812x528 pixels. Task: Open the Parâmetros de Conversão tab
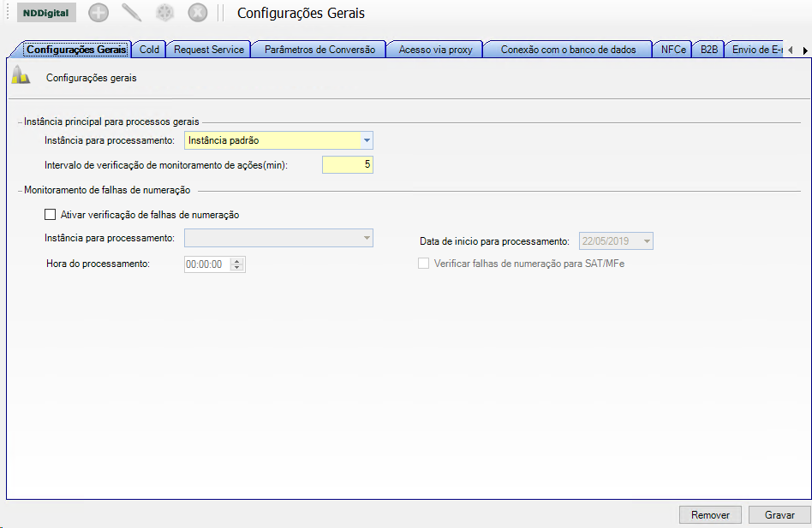pos(319,50)
